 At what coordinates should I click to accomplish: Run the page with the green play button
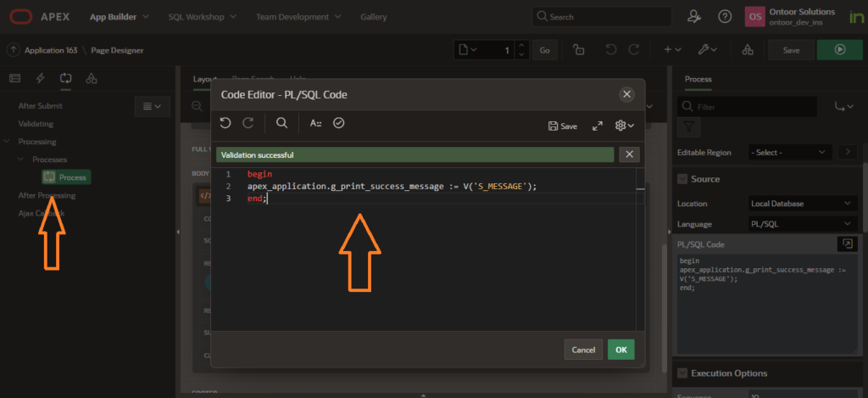[x=839, y=50]
